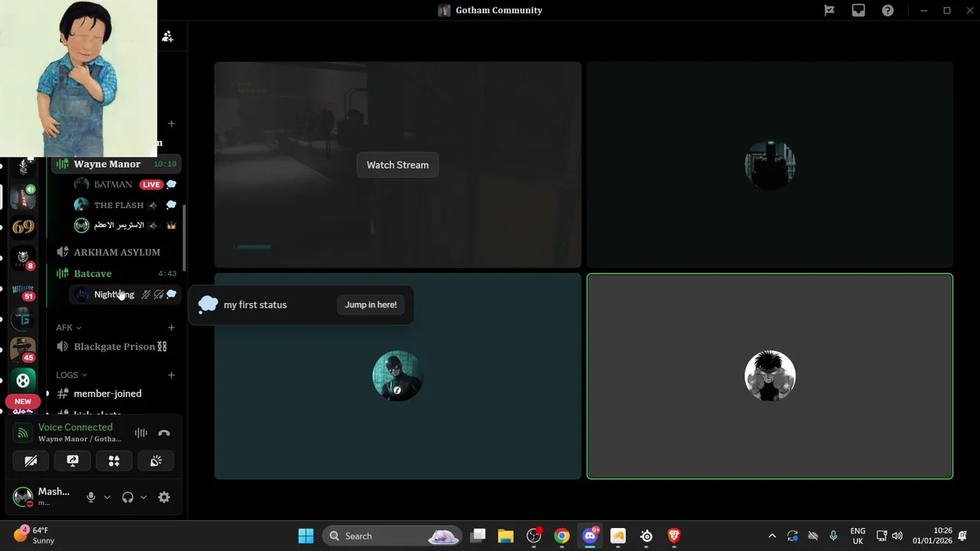Image resolution: width=980 pixels, height=551 pixels.
Task: Open the green X server icon
Action: pyautogui.click(x=23, y=380)
